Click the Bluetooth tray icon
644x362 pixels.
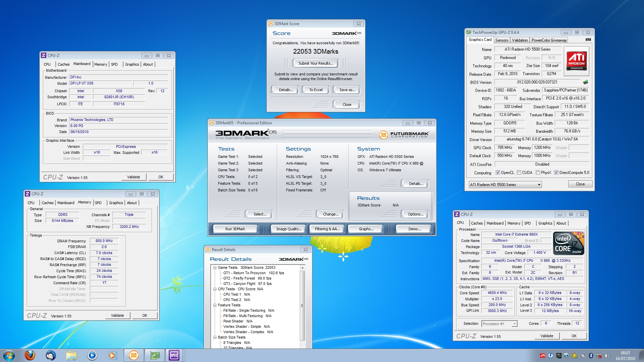coord(591,356)
